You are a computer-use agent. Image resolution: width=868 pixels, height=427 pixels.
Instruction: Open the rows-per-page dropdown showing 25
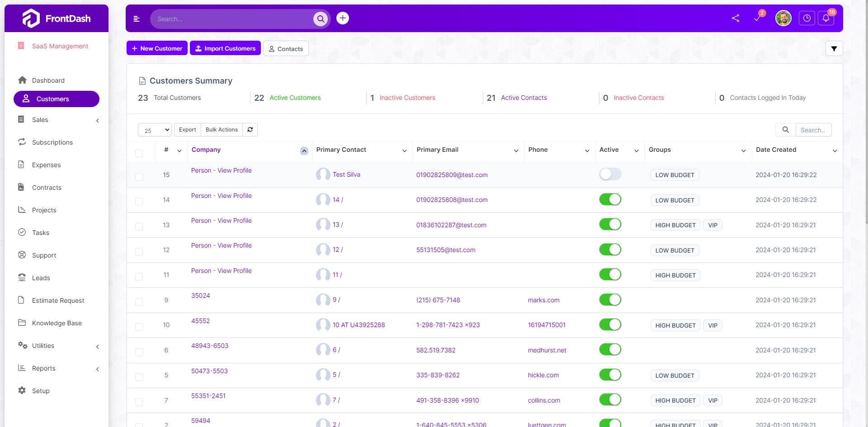coord(154,130)
